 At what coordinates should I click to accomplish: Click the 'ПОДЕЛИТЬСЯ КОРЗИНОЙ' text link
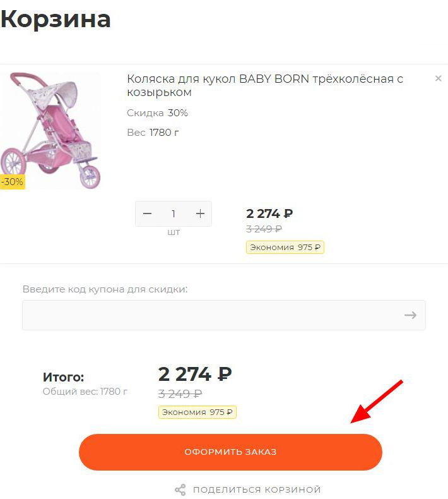point(257,490)
